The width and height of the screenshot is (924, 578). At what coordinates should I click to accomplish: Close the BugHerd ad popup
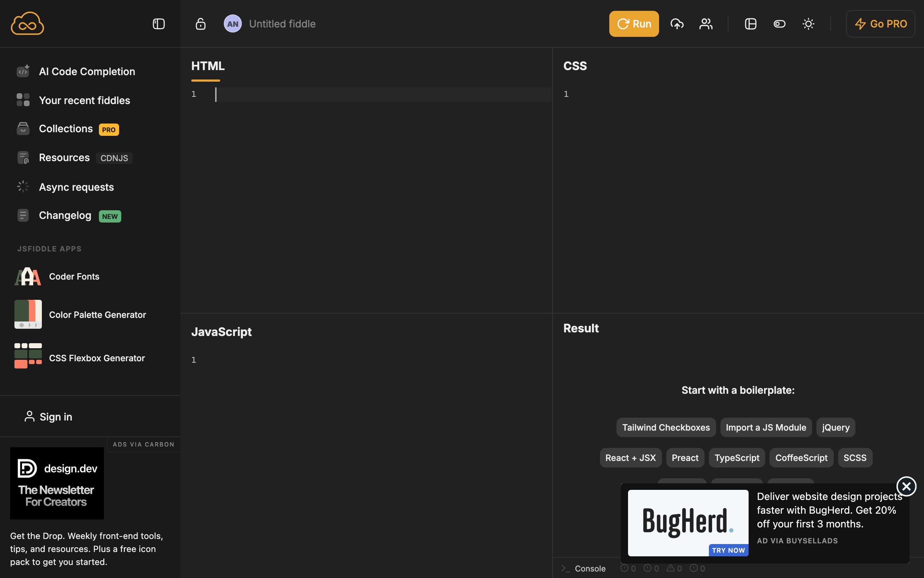coord(906,486)
